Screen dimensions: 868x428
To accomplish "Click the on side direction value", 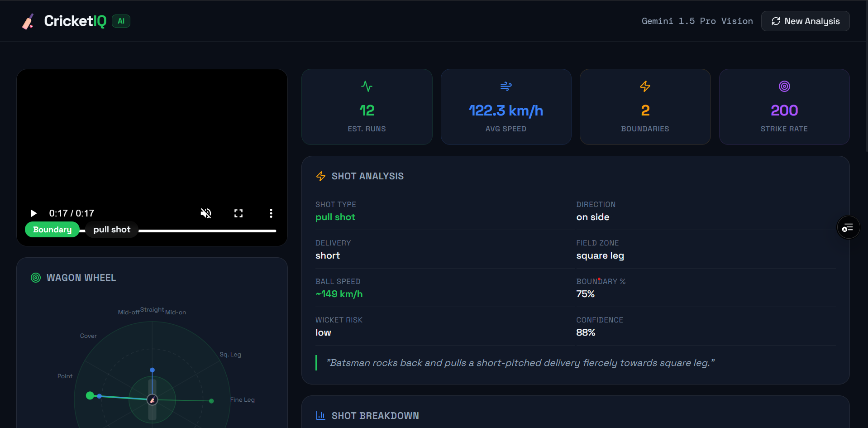I will click(593, 217).
